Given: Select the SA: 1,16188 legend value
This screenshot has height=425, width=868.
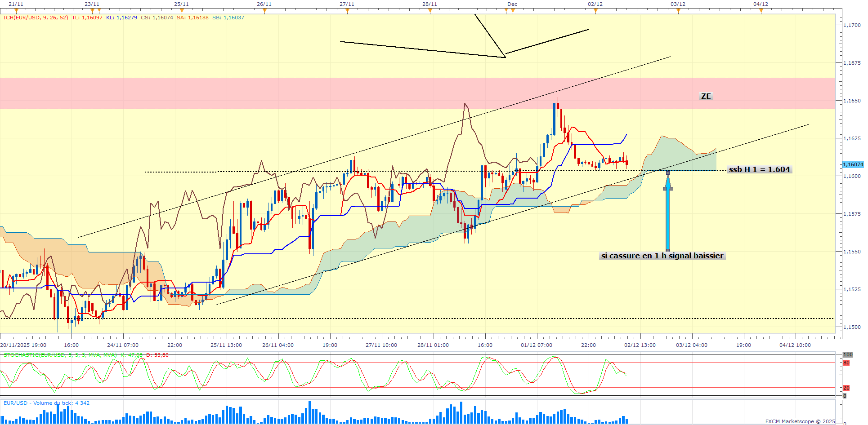Looking at the screenshot, I should (x=192, y=18).
